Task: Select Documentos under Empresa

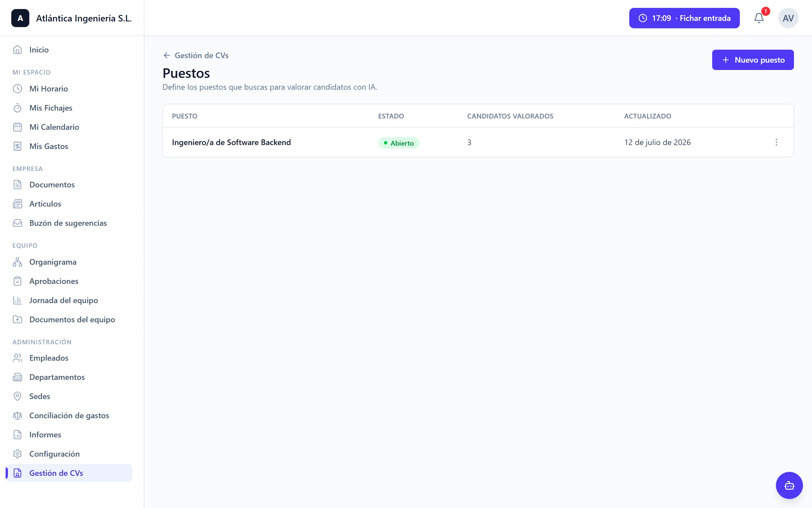Action: (69, 185)
